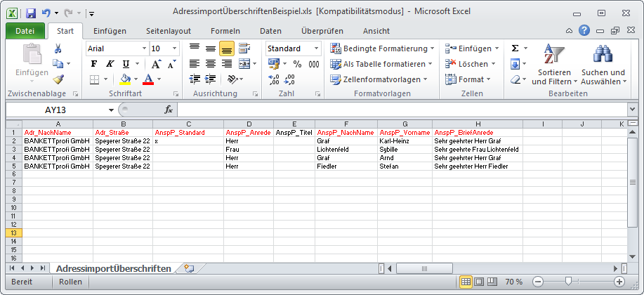Decrease indent in Ausrichtung group
This screenshot has height=295, width=644.
pos(195,79)
